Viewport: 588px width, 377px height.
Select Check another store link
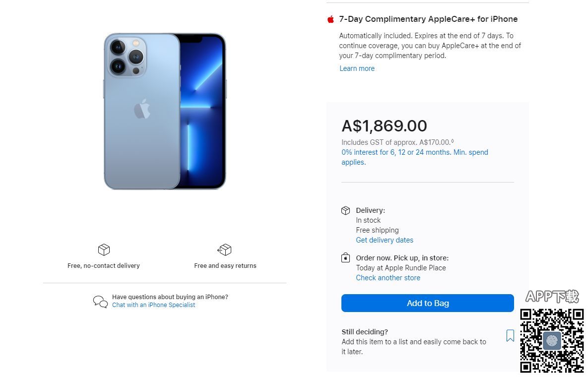tap(388, 278)
